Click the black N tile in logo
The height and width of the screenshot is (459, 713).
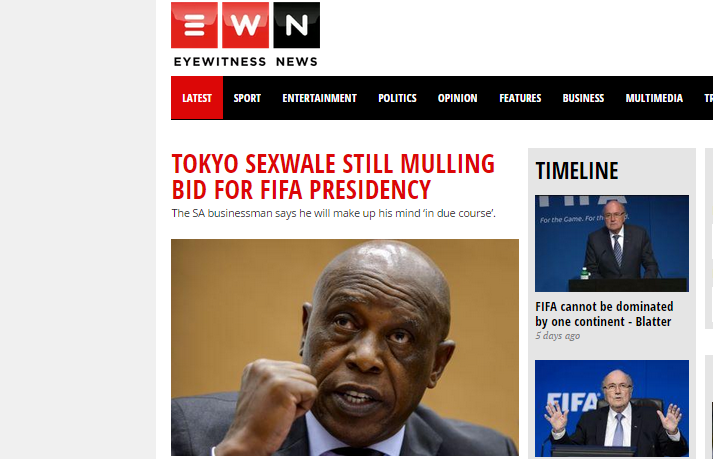click(x=296, y=25)
